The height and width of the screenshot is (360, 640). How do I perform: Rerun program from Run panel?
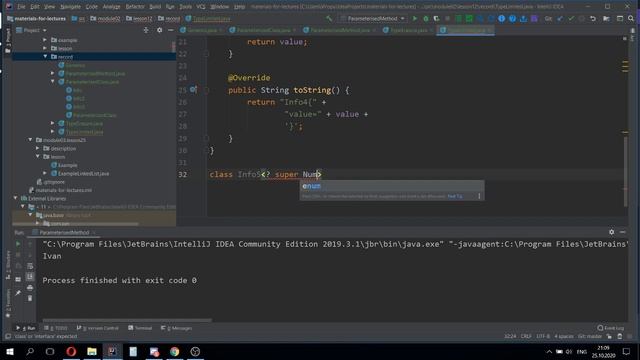click(18, 244)
